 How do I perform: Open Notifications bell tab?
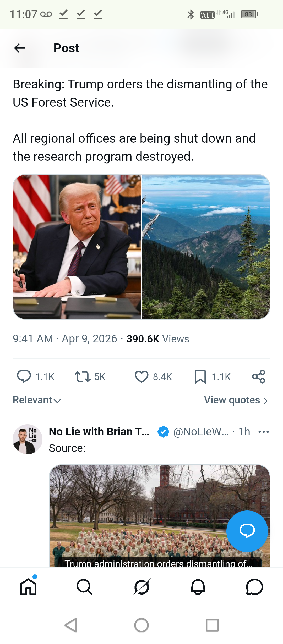pyautogui.click(x=198, y=587)
